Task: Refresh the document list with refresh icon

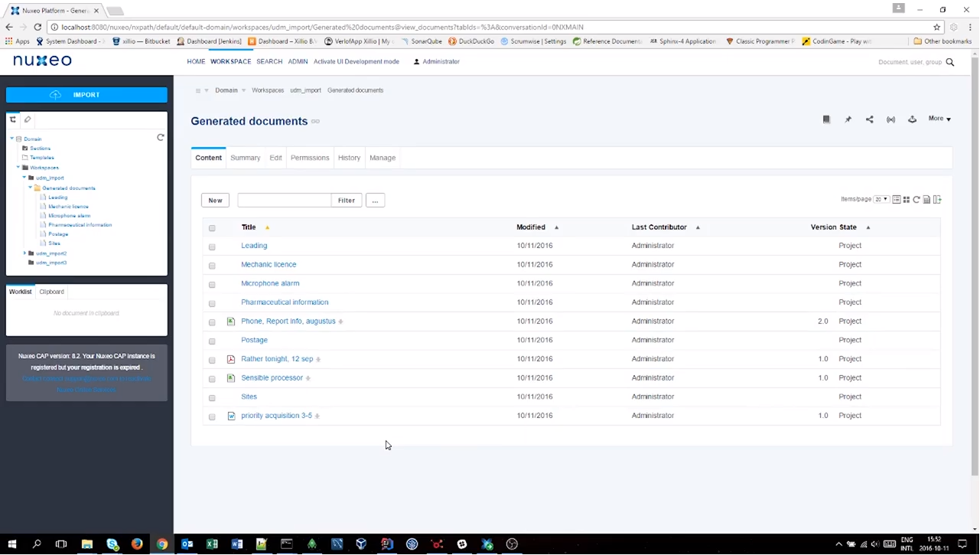Action: click(917, 199)
